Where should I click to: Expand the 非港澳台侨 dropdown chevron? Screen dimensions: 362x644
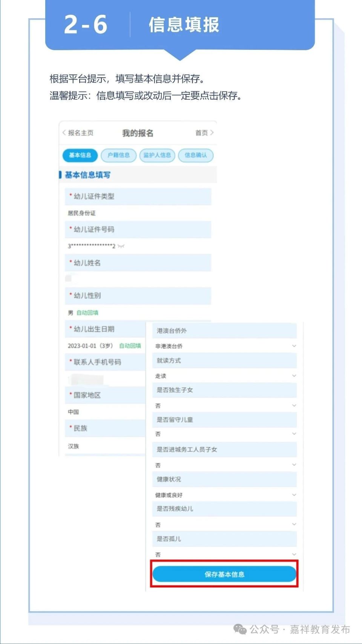pyautogui.click(x=294, y=346)
